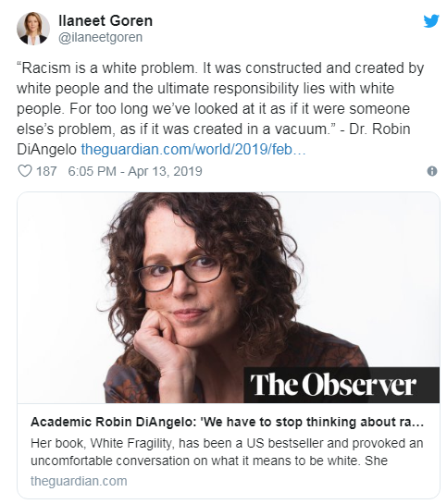The width and height of the screenshot is (447, 504).
Task: Open the Twitter Ads info icon
Action: click(x=432, y=171)
